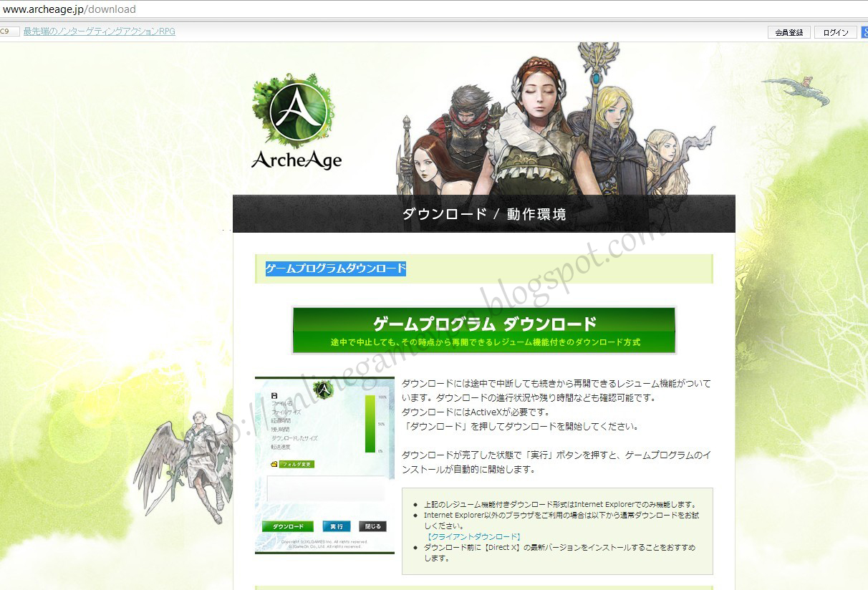The width and height of the screenshot is (868, 590).
Task: Click the blue 実行 button in the preview
Action: pos(336,526)
